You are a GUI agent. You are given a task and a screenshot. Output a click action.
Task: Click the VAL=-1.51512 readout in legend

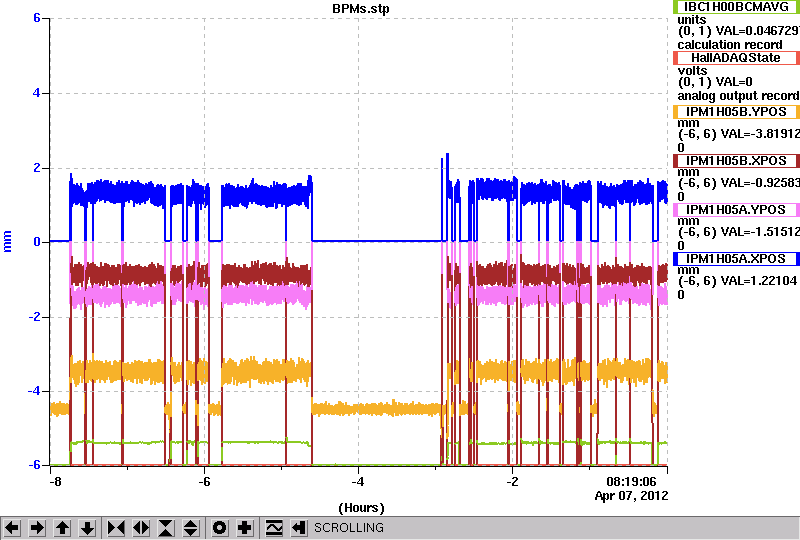(x=758, y=232)
